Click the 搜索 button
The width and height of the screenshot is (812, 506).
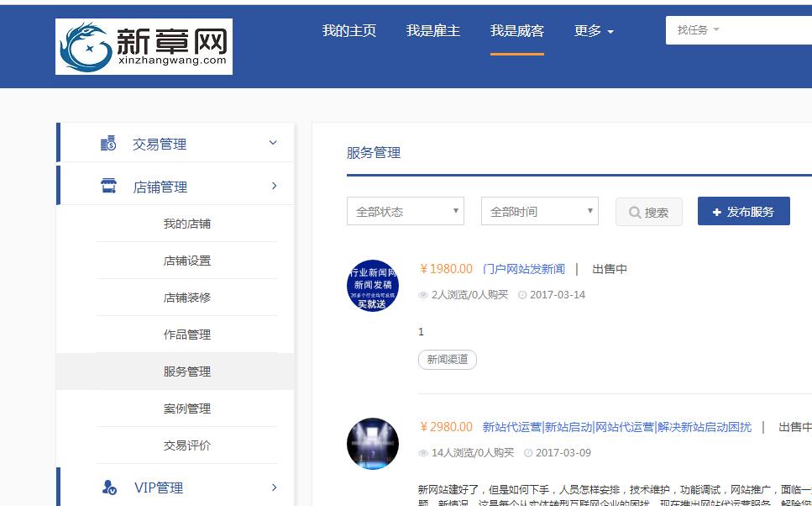click(x=649, y=212)
